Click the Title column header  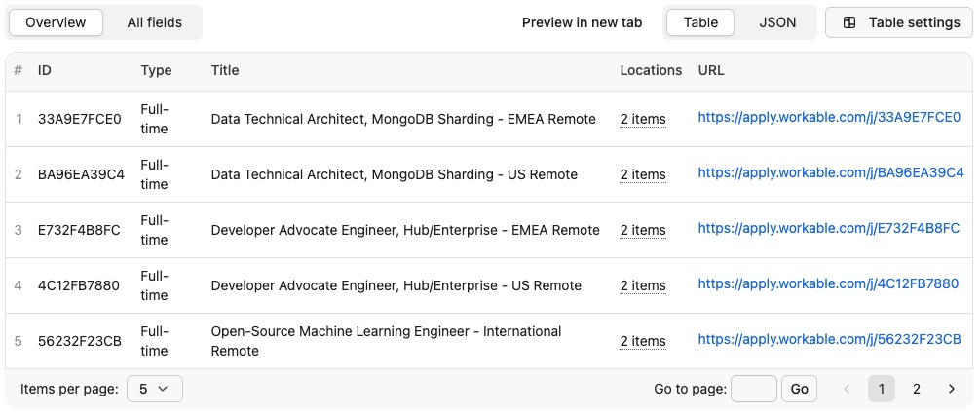[x=225, y=70]
